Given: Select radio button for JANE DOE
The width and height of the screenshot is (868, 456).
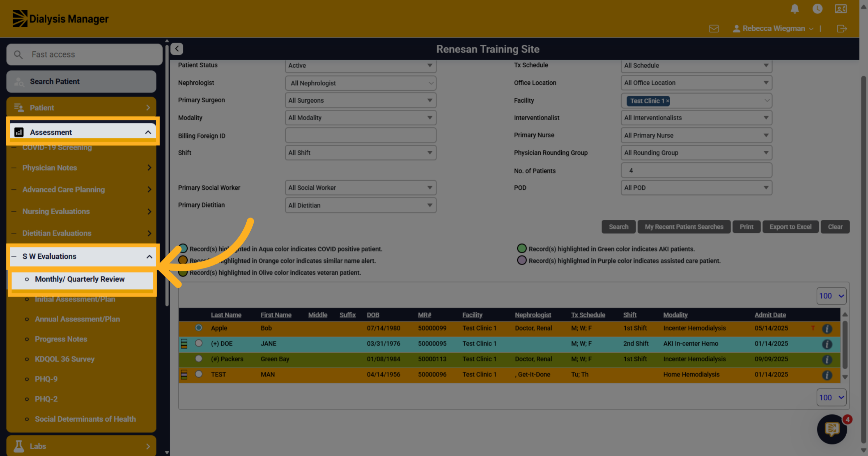Looking at the screenshot, I should 199,343.
